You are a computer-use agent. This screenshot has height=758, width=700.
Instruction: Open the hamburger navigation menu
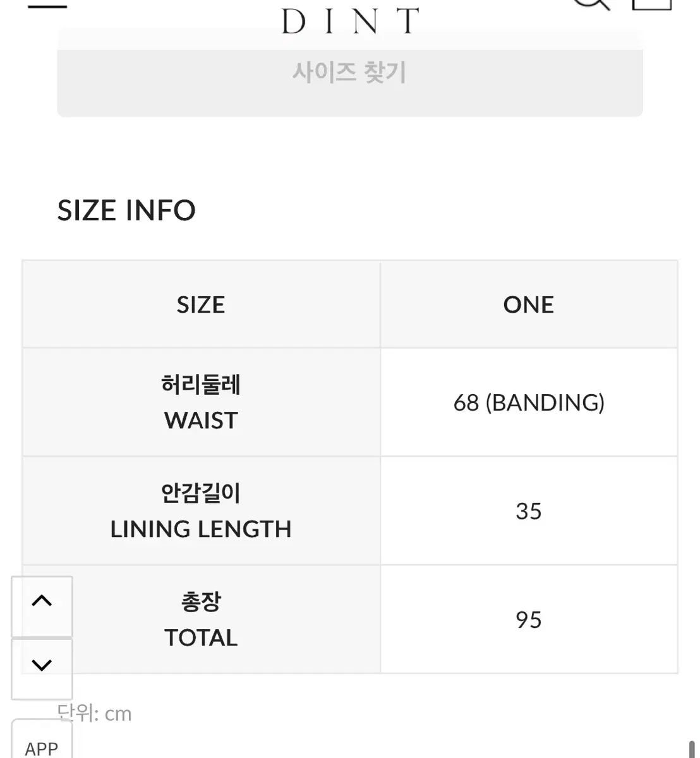pos(47,5)
